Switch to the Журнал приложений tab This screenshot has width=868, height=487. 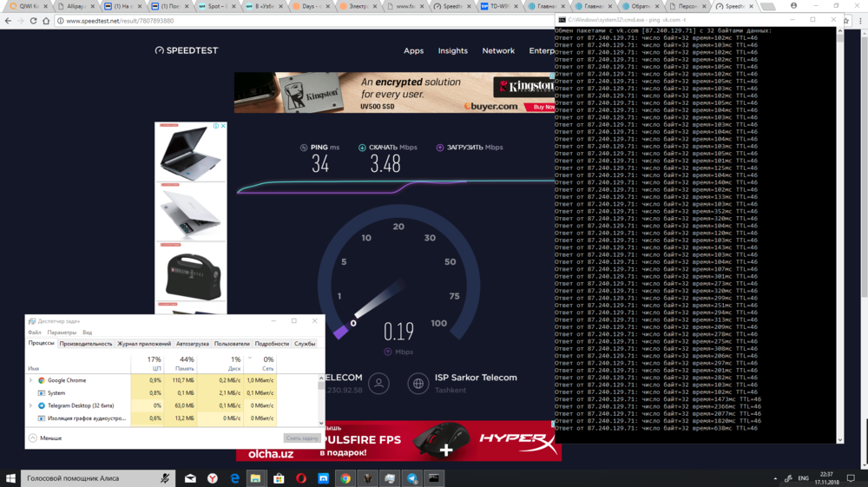click(x=144, y=344)
